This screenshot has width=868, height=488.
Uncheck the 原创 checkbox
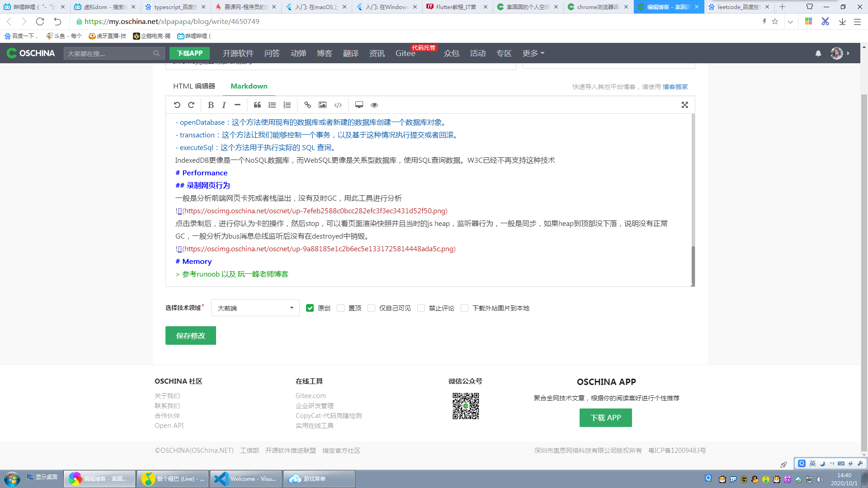pos(310,308)
